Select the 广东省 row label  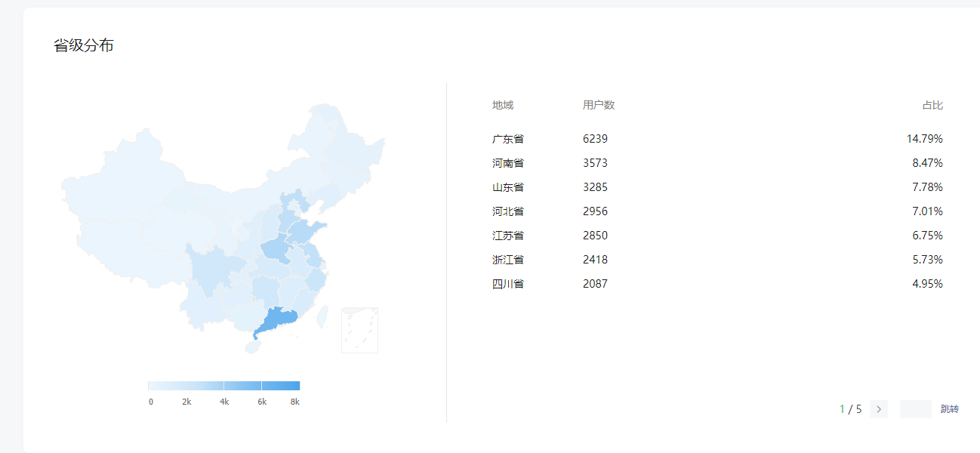pos(508,139)
